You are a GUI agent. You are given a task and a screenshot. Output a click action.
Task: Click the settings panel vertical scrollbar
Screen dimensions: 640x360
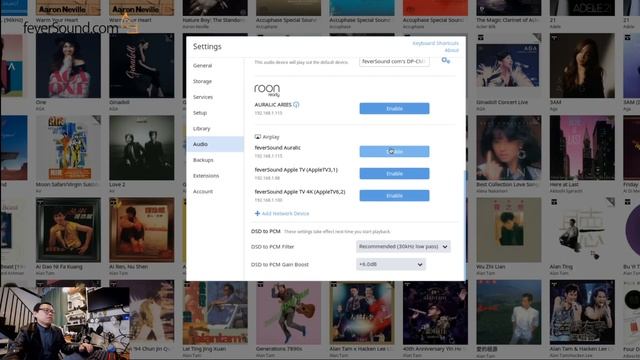tap(464, 224)
